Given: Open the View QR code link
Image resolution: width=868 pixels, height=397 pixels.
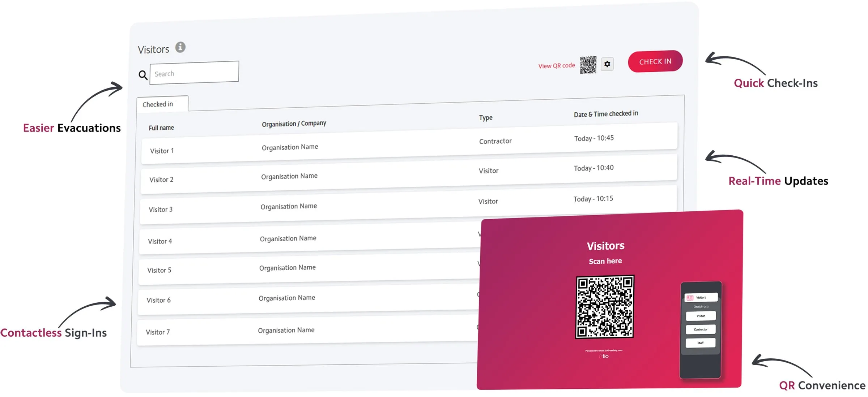Looking at the screenshot, I should pyautogui.click(x=557, y=66).
